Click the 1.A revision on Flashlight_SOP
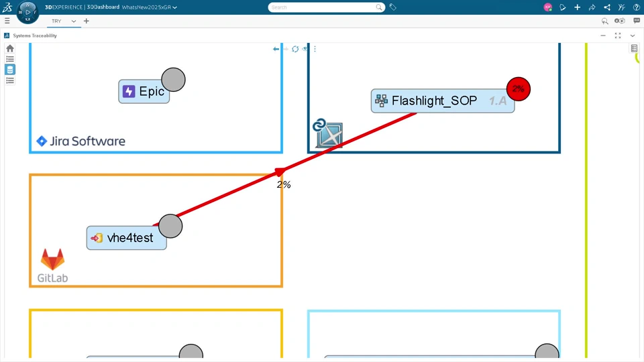This screenshot has width=644, height=362. [498, 101]
